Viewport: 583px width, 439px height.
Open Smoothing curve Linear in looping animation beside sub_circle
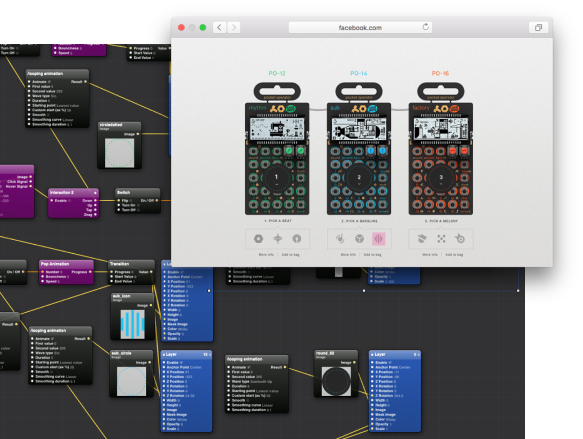pos(71,377)
